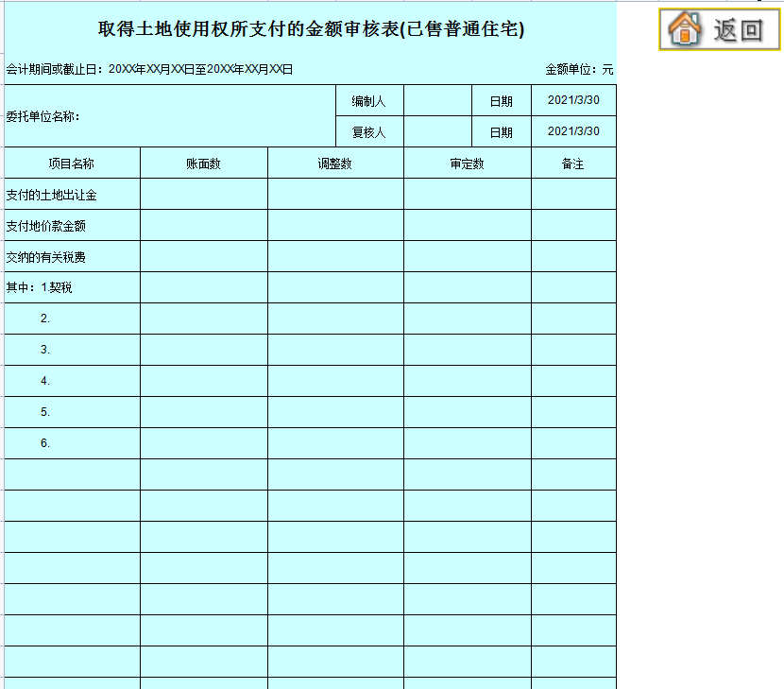The width and height of the screenshot is (784, 689).
Task: Select the 调整数 column header
Action: click(335, 162)
